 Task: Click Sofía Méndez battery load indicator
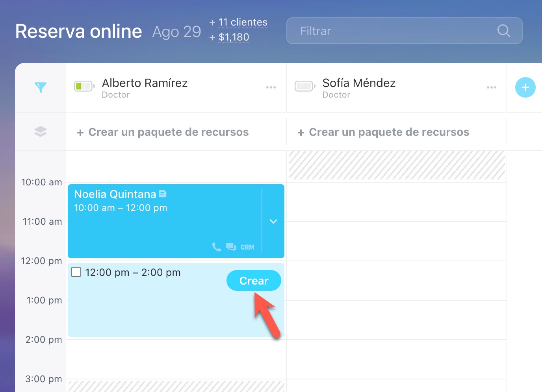[x=304, y=86]
